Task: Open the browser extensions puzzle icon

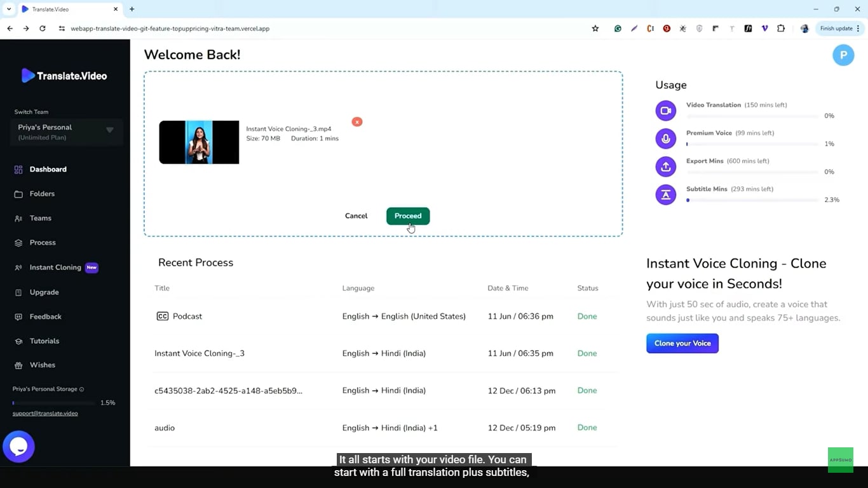Action: [781, 29]
